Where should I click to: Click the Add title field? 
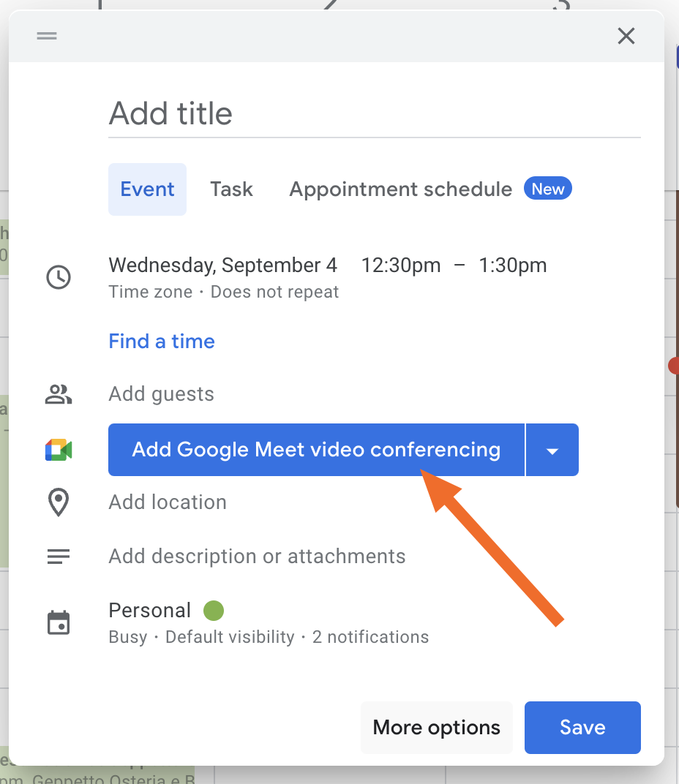pos(375,114)
